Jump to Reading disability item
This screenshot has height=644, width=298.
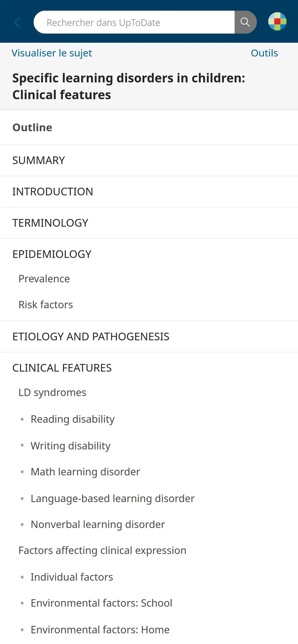point(73,419)
